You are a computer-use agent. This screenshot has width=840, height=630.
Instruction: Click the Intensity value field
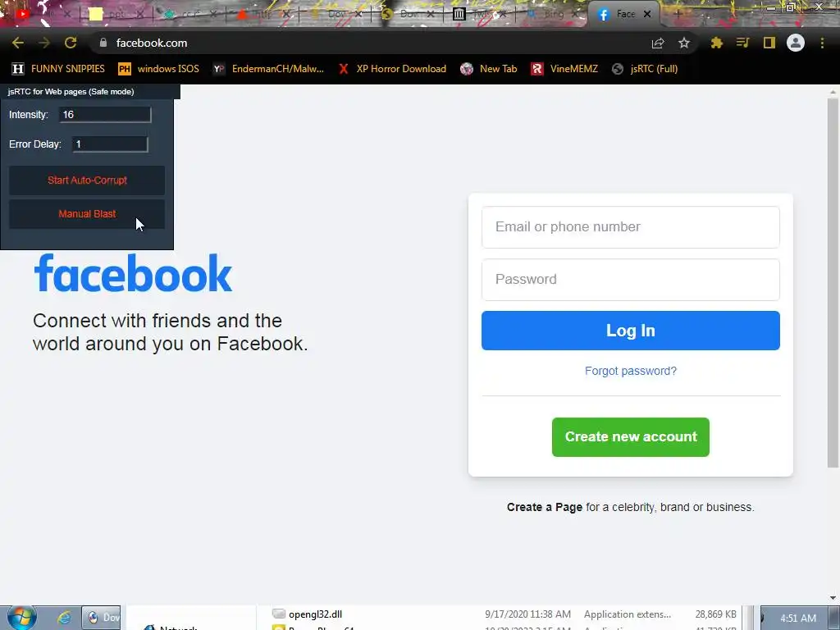(105, 115)
